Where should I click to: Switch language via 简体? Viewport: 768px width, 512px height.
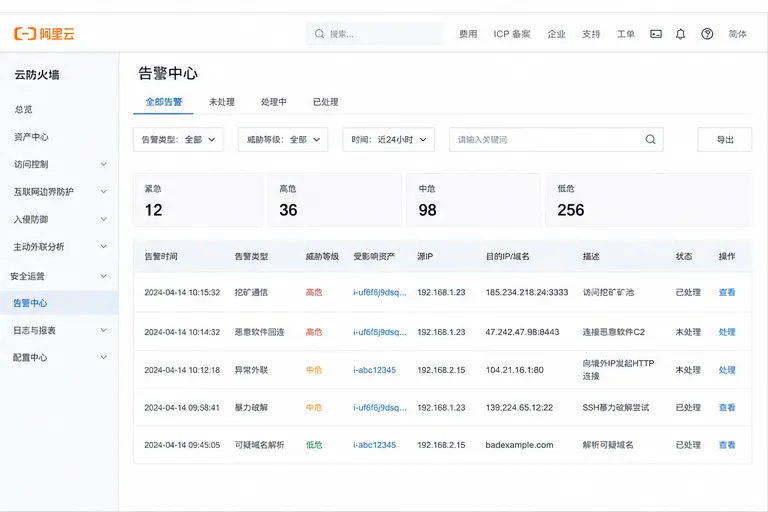737,34
